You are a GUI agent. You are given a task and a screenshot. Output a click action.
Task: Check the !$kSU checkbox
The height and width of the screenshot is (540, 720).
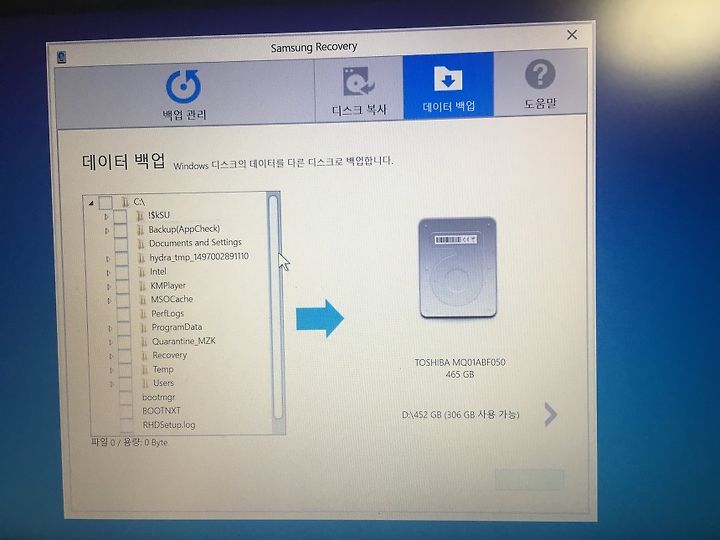(120, 216)
